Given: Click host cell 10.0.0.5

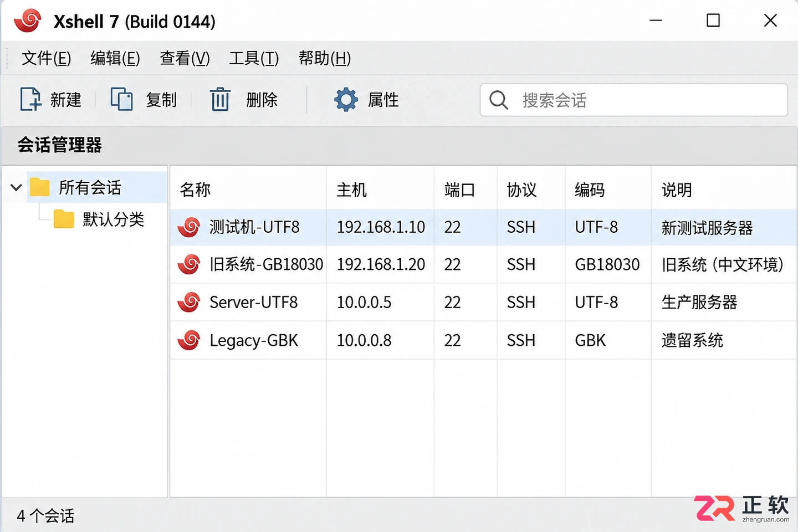Looking at the screenshot, I should (364, 302).
